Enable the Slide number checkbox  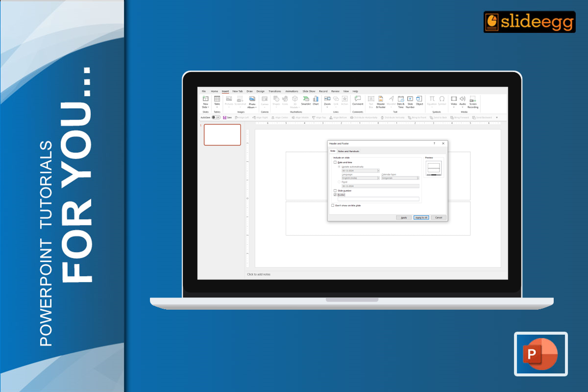coord(335,191)
